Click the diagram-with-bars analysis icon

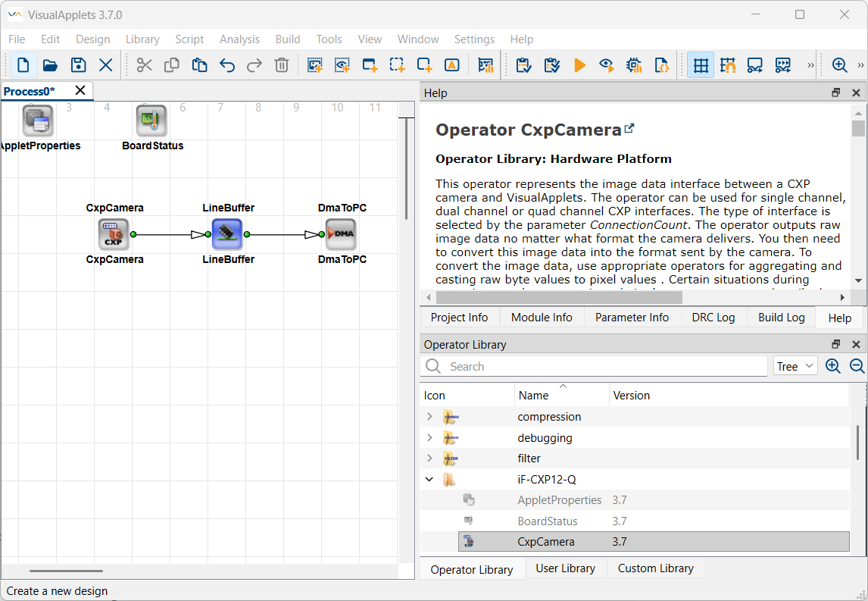[486, 65]
